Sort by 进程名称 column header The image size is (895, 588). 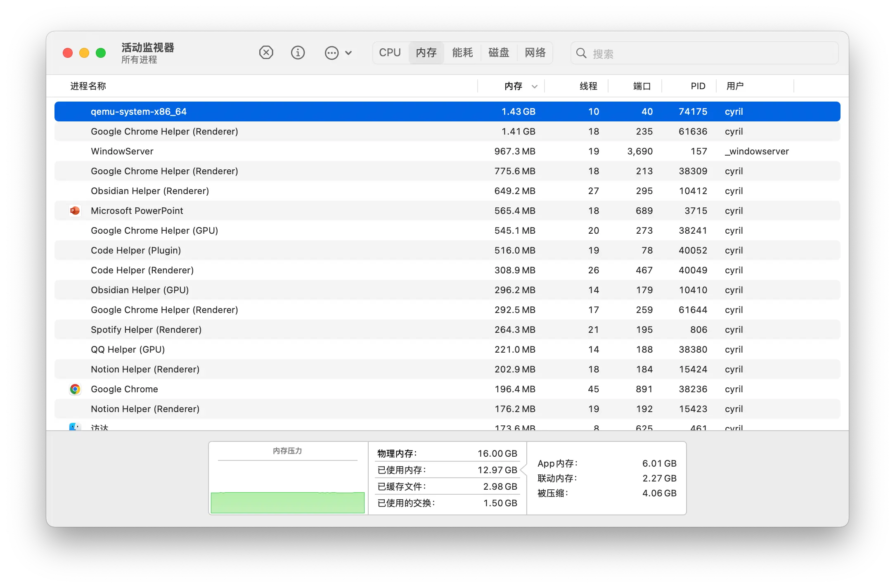(88, 86)
